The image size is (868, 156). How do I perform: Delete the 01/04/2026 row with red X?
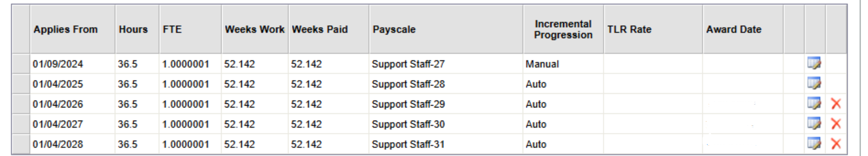click(836, 104)
